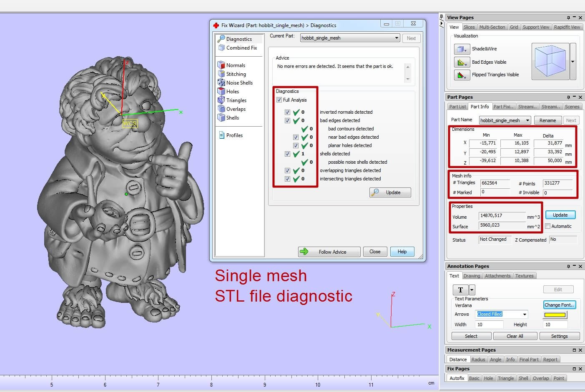Click the Text annotation T icon
585x392 pixels.
pos(460,290)
